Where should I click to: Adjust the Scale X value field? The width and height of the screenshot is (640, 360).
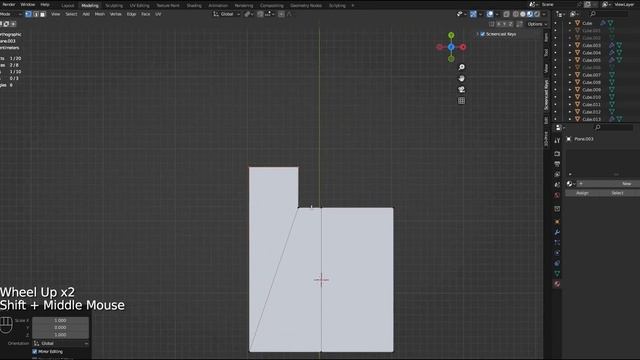(60, 320)
